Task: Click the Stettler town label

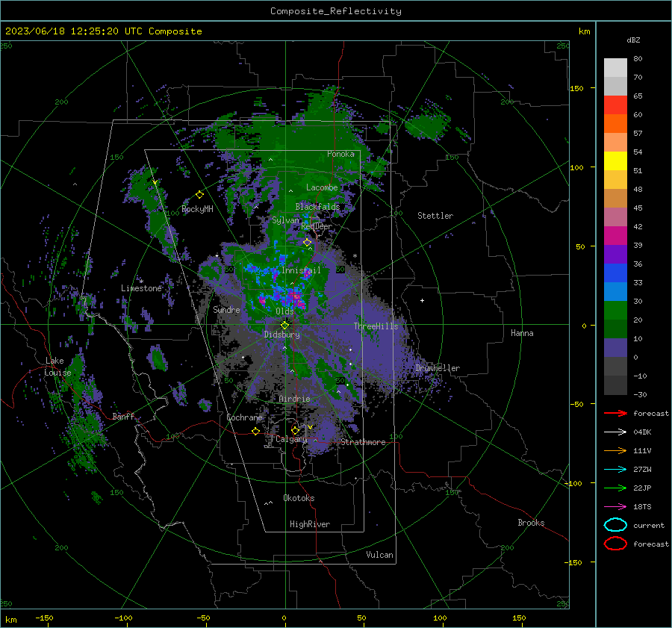Action: pyautogui.click(x=435, y=216)
